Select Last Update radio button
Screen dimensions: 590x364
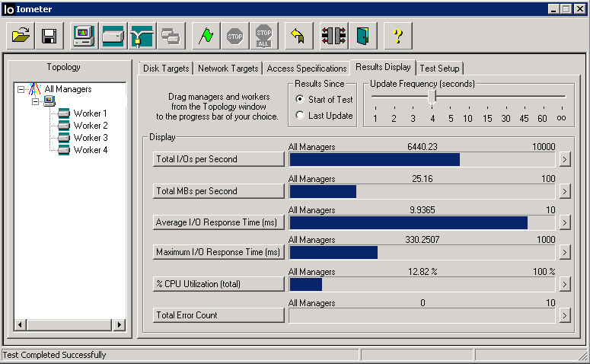299,115
